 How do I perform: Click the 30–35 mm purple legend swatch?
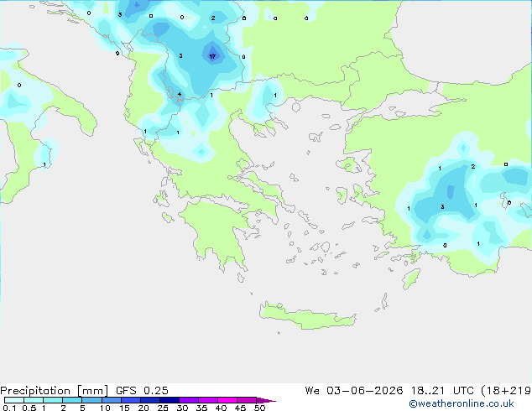pyautogui.click(x=189, y=400)
